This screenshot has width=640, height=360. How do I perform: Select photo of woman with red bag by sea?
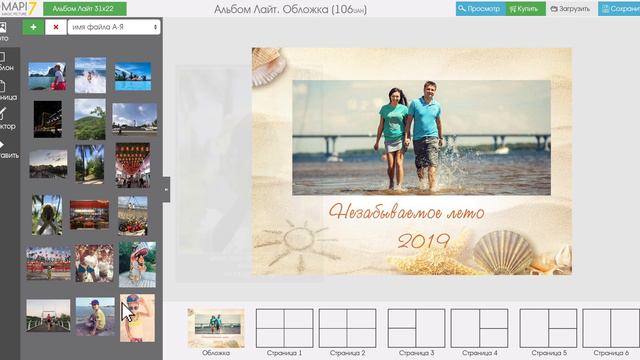tap(47, 76)
